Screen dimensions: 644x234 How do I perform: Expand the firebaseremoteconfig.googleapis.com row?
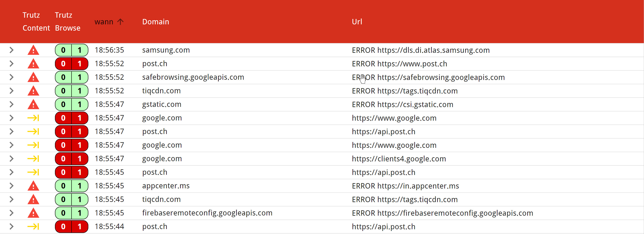[x=11, y=213]
